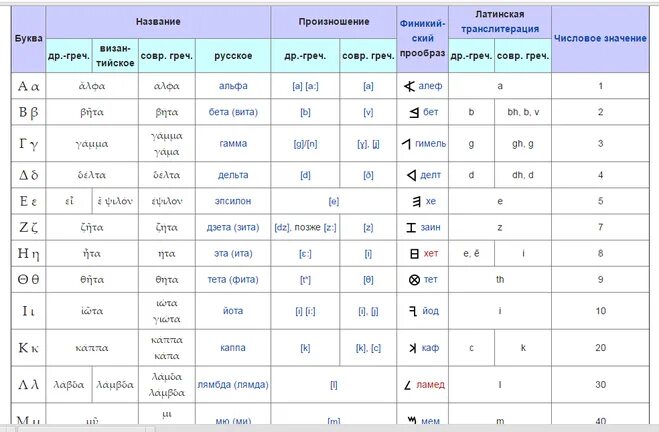Click the modern '[θ]' pronunciation link
Image resolution: width=659 pixels, height=432 pixels.
[x=368, y=280]
